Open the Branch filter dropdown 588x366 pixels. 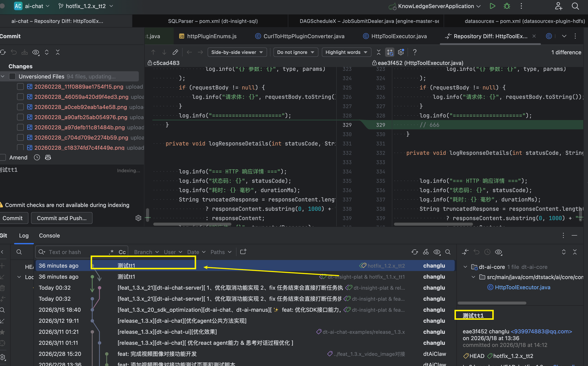[x=146, y=252]
